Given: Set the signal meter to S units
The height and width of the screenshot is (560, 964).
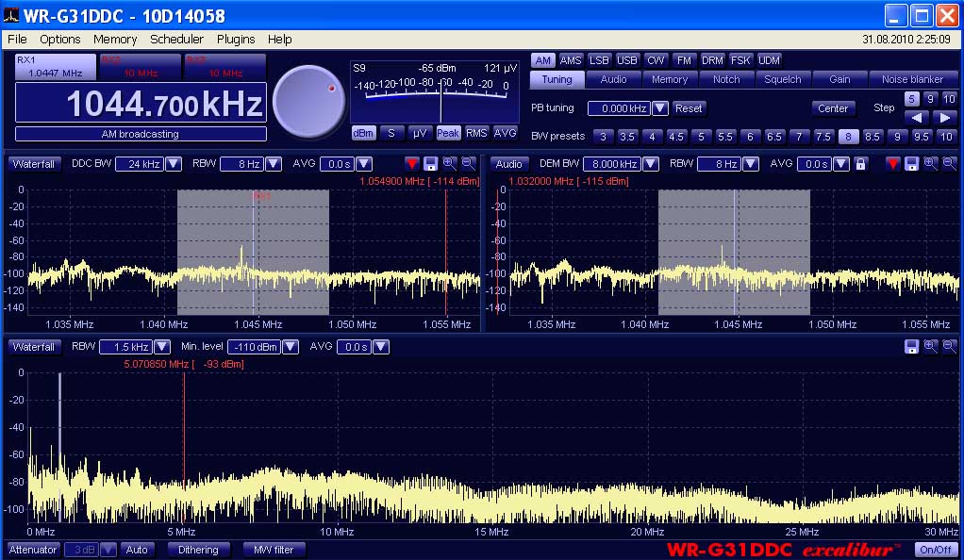Looking at the screenshot, I should point(391,133).
